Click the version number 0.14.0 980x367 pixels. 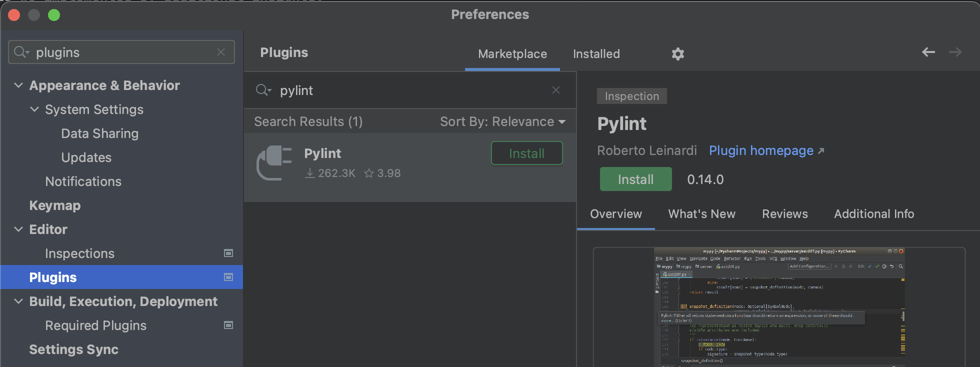[x=705, y=179]
